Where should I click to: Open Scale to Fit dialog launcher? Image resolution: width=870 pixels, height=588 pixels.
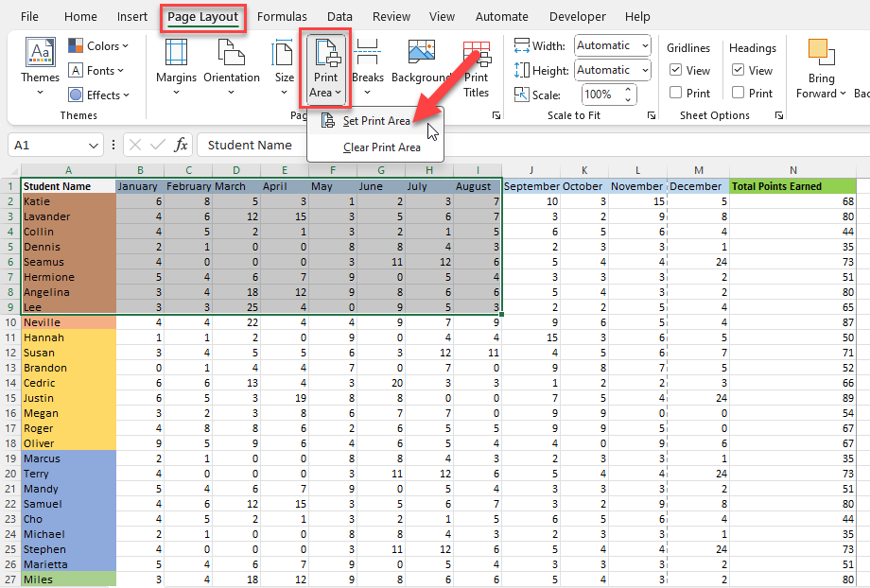(x=652, y=115)
